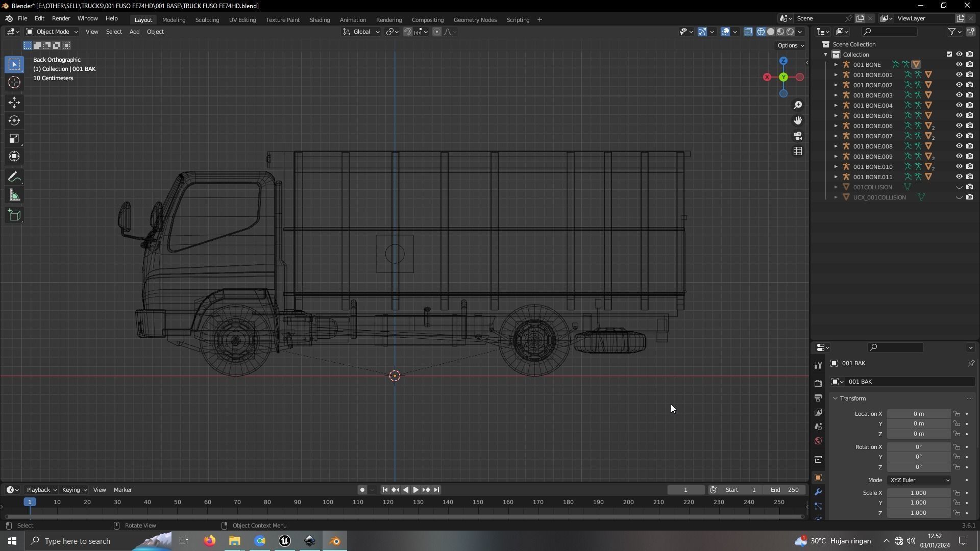Viewport: 980px width, 551px height.
Task: Select the Measure tool
Action: coord(14,195)
